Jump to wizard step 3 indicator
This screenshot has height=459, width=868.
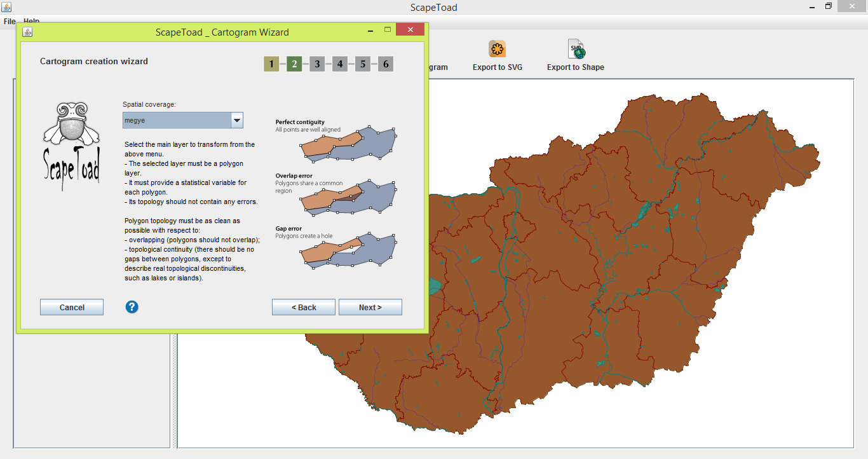pos(317,64)
